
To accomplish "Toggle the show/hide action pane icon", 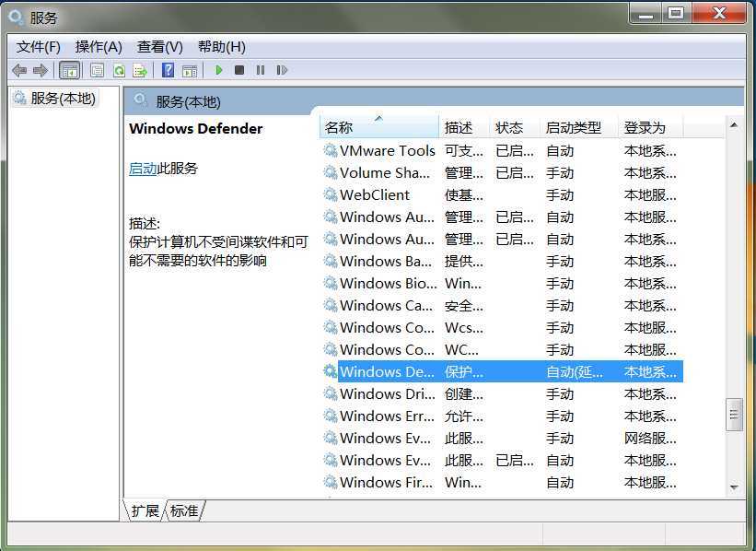I will pyautogui.click(x=190, y=70).
